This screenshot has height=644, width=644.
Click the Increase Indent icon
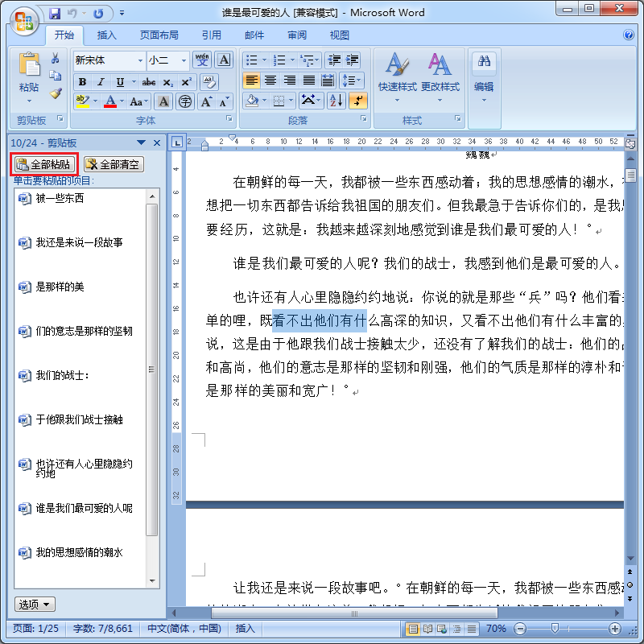(x=352, y=60)
